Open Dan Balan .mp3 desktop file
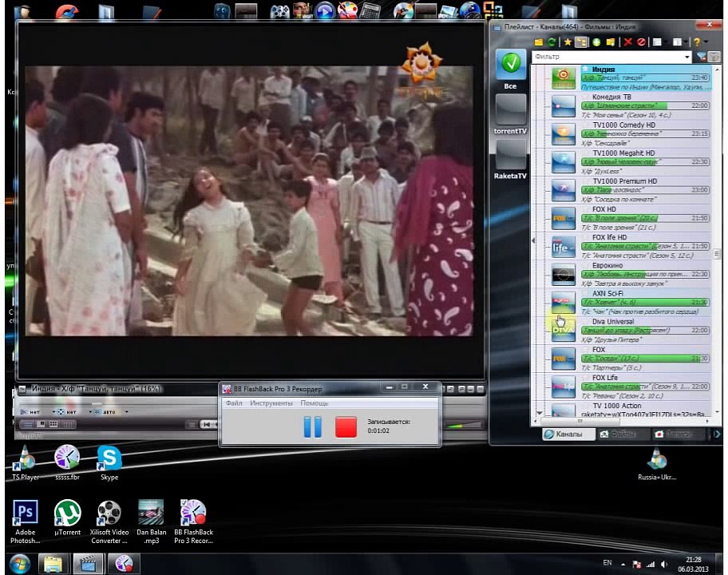728x575 pixels. click(152, 521)
